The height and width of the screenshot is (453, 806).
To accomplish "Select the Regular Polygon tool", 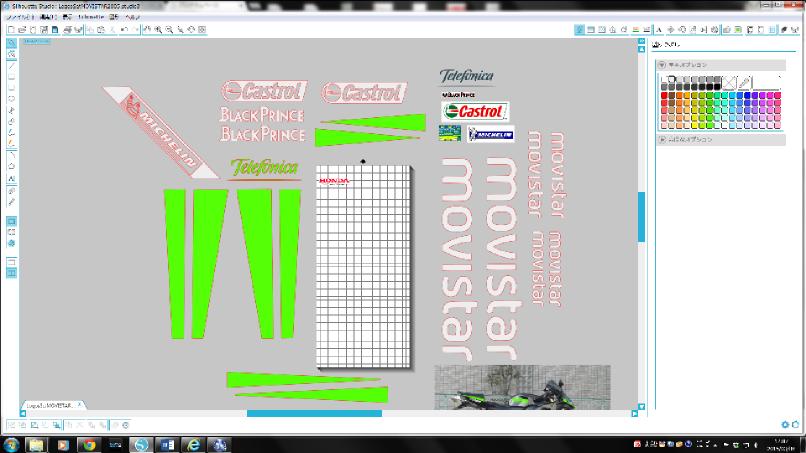I will point(11,166).
